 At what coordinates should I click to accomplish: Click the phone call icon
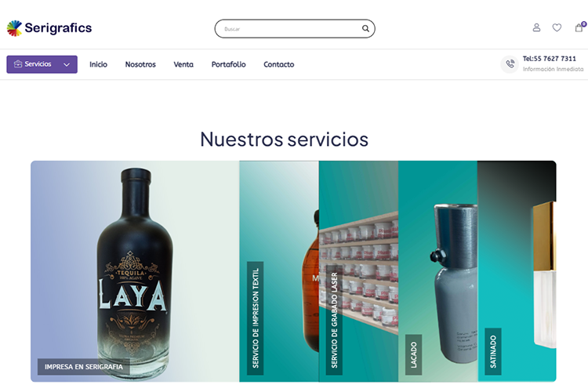pyautogui.click(x=510, y=64)
